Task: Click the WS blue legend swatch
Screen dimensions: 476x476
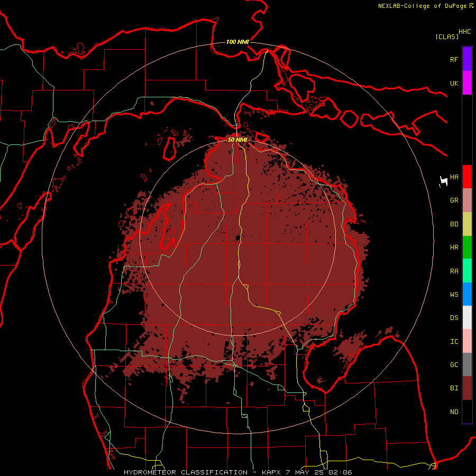Action: click(467, 294)
